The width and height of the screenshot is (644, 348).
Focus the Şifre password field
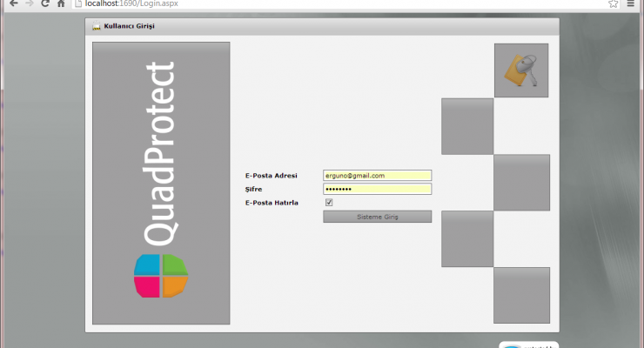click(377, 189)
